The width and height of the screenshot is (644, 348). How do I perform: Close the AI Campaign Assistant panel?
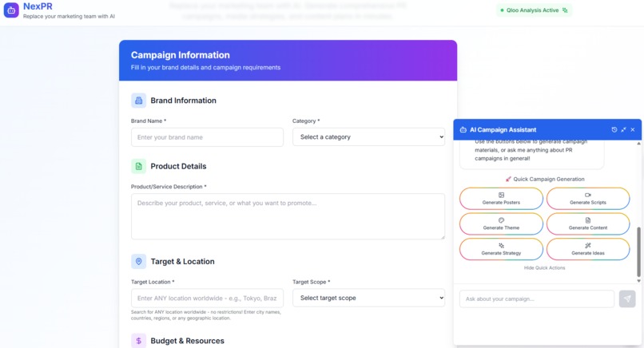pos(633,129)
